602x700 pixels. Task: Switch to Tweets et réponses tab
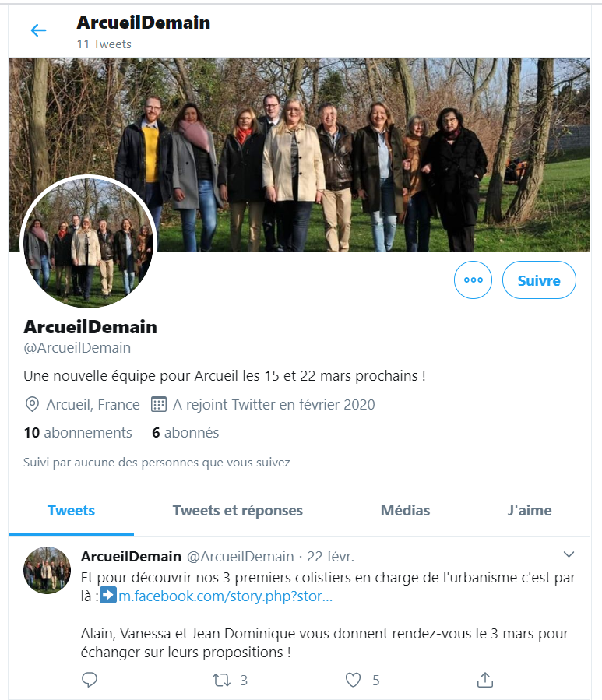(x=238, y=511)
